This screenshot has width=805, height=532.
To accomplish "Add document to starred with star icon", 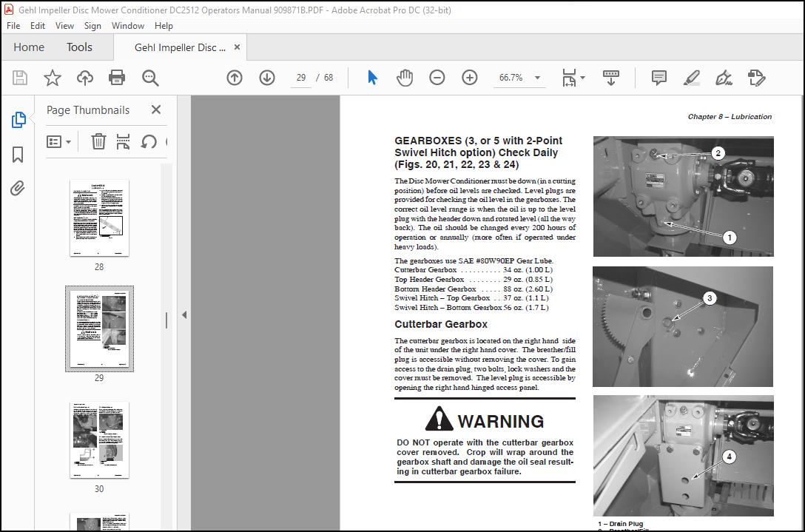I will pos(53,78).
